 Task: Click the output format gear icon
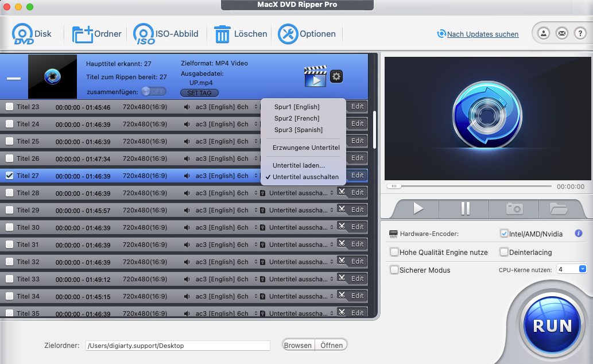point(336,76)
